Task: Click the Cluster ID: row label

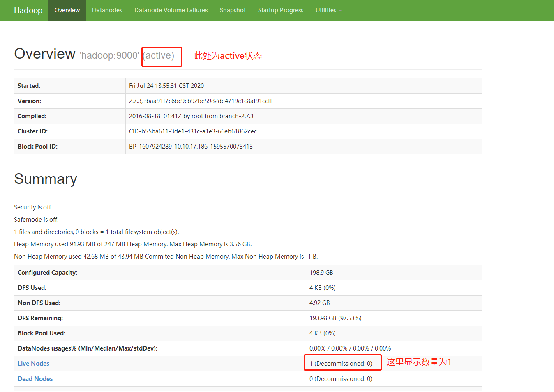Action: click(x=32, y=131)
